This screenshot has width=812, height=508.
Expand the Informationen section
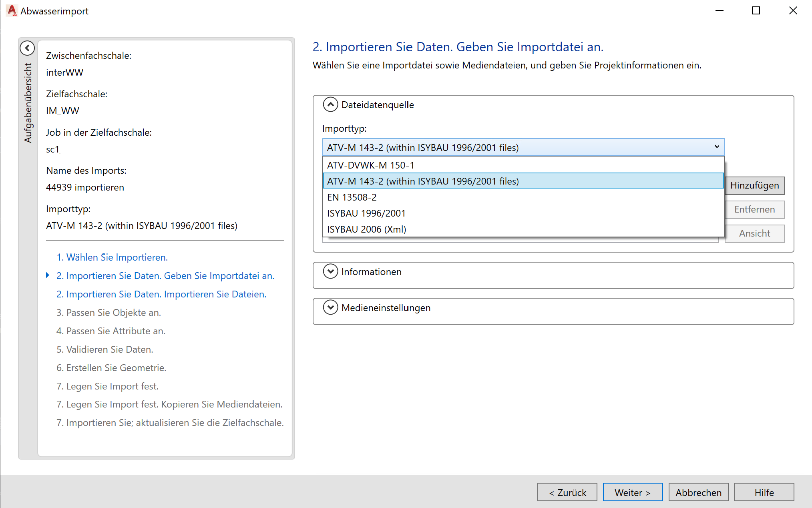330,272
